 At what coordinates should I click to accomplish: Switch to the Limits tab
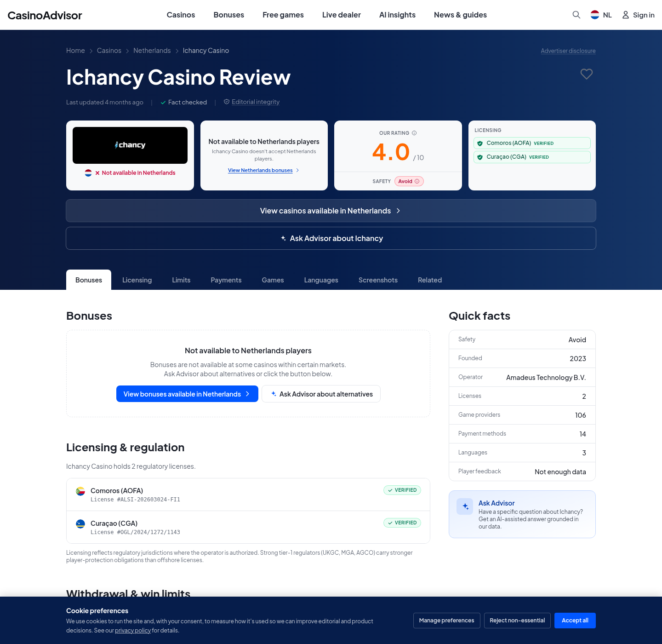181,280
